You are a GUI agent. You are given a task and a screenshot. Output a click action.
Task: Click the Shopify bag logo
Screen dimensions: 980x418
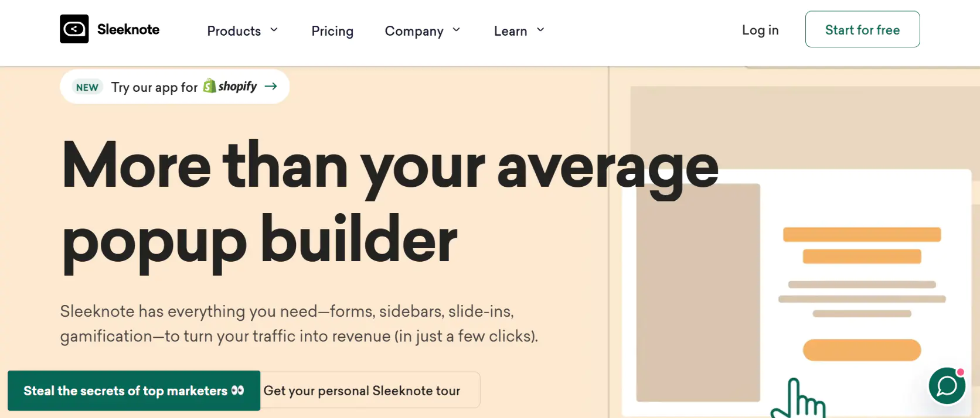[209, 86]
